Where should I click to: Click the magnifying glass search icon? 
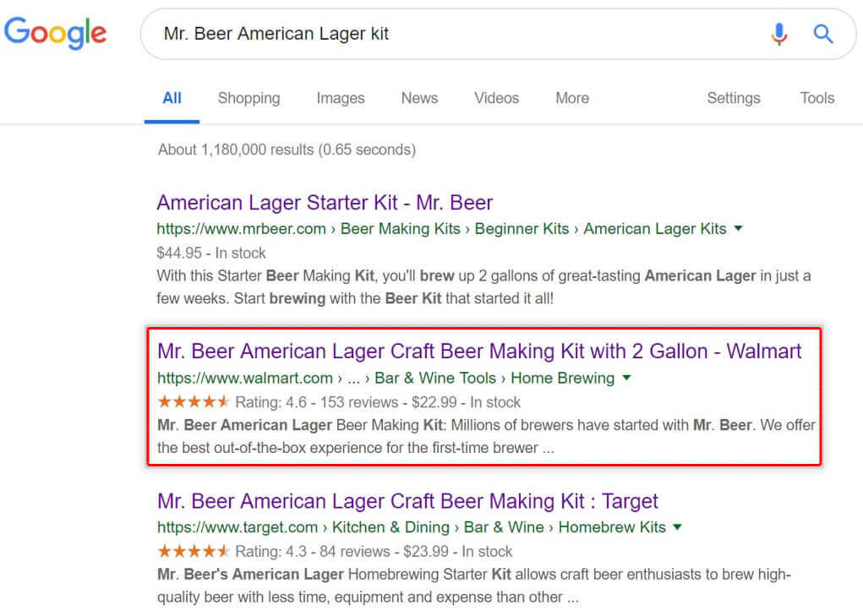(822, 34)
